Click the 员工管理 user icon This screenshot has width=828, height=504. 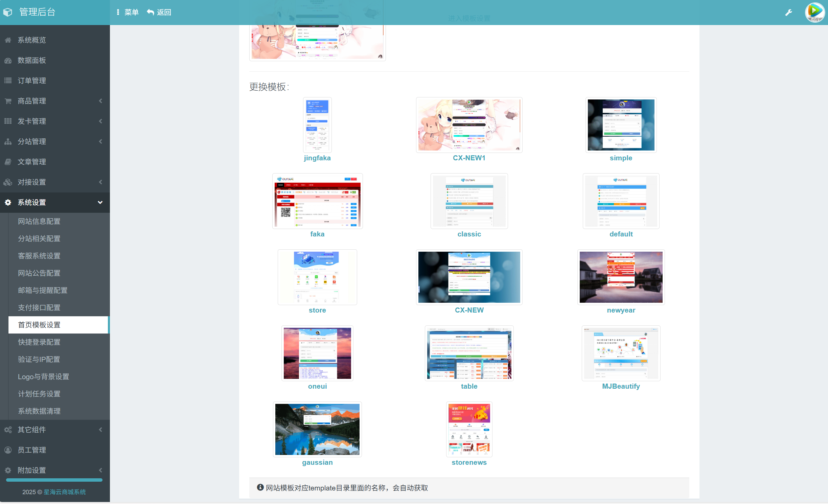[8, 450]
